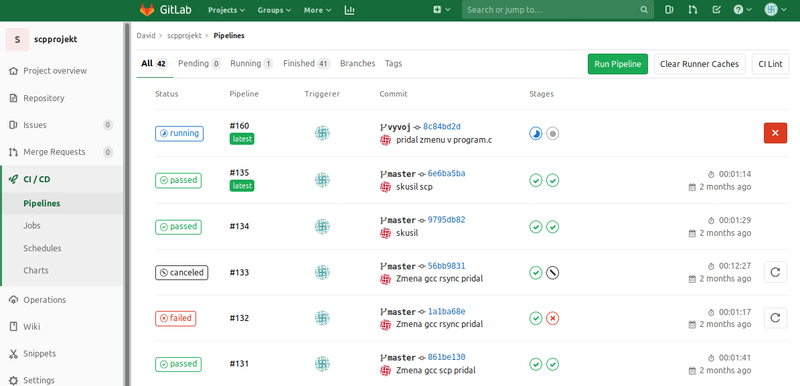
Task: Switch to the Pending tab
Action: (199, 64)
